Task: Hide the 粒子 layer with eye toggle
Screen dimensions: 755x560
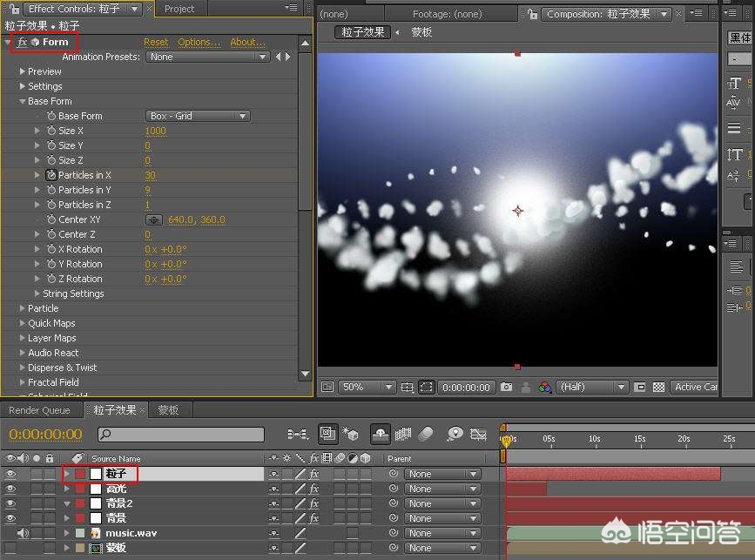Action: [x=10, y=474]
